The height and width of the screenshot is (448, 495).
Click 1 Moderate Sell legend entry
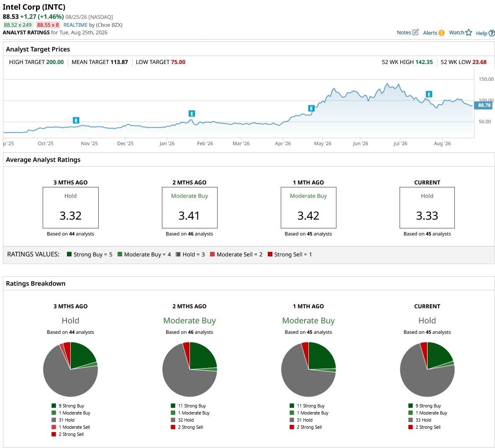click(71, 427)
